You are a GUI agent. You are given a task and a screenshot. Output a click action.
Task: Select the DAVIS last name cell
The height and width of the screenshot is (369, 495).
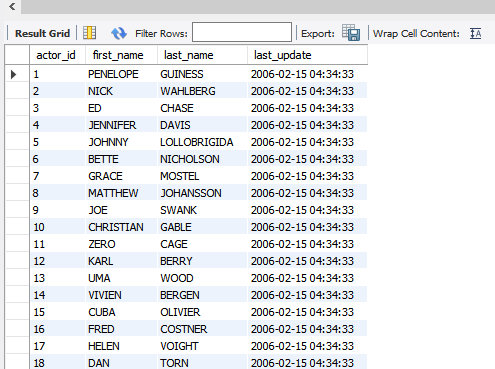point(202,125)
